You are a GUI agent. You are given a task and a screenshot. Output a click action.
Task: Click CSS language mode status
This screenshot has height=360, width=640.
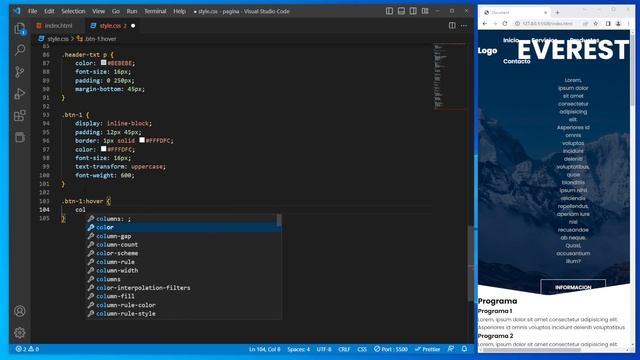click(362, 349)
